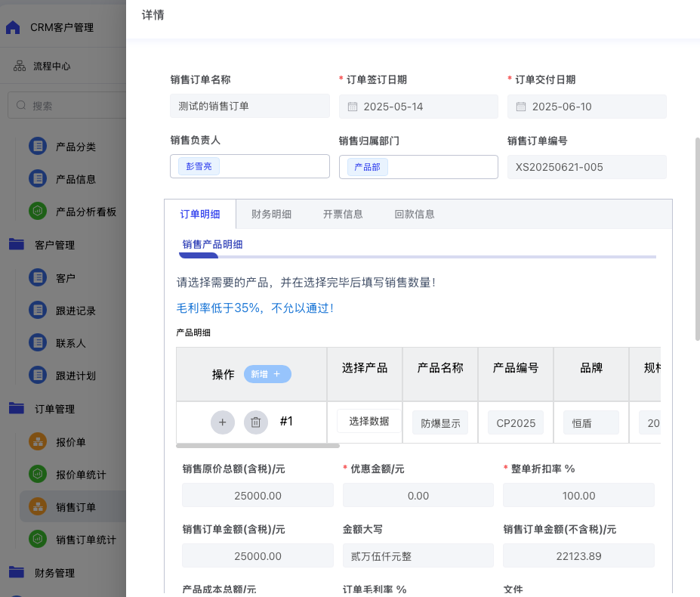
Task: Click the 销售订单统计 green dashboard icon
Action: pos(38,540)
